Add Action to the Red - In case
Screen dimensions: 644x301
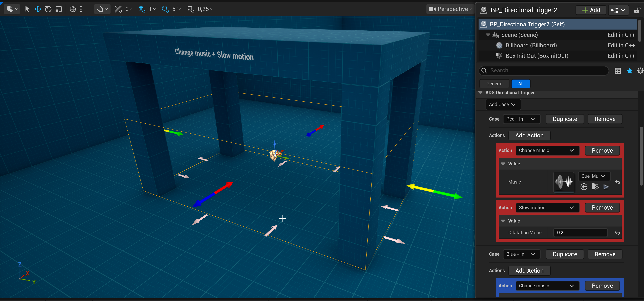(x=529, y=135)
